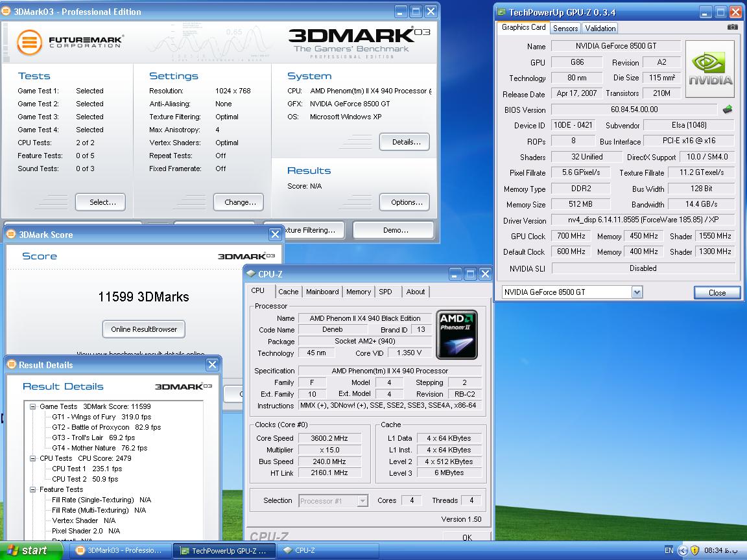Open the Online ResultBrowser
This screenshot has width=747, height=560.
tap(144, 329)
